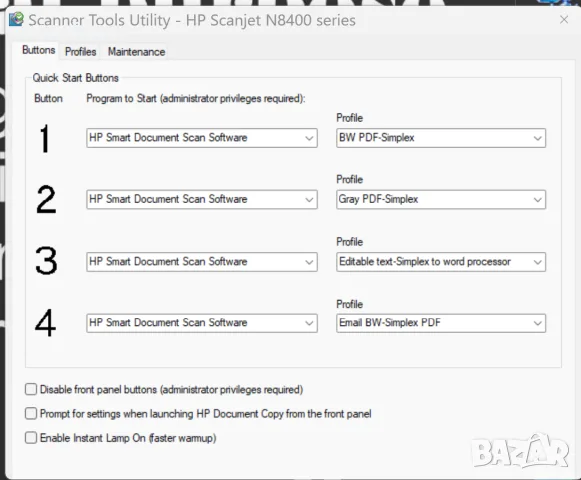Image resolution: width=581 pixels, height=480 pixels.
Task: Expand button 3 program dropdown
Action: pos(202,262)
